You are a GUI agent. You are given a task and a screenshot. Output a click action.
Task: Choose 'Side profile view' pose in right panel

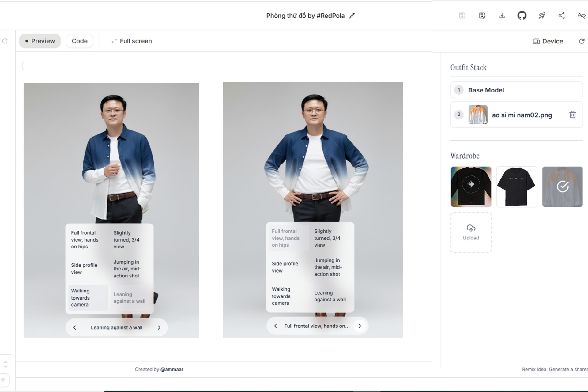point(285,267)
